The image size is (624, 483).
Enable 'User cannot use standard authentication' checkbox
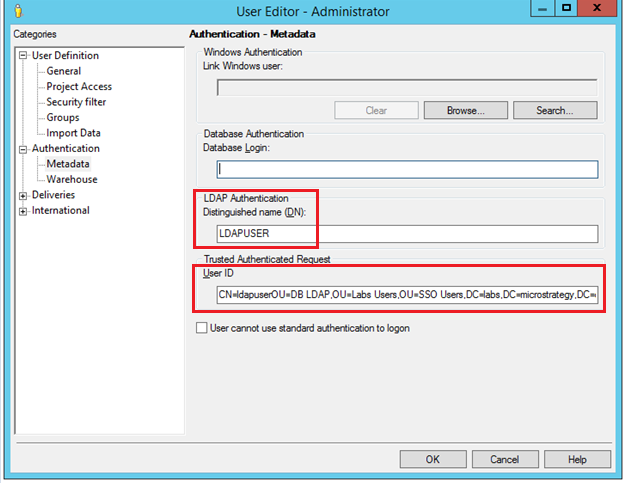(201, 328)
